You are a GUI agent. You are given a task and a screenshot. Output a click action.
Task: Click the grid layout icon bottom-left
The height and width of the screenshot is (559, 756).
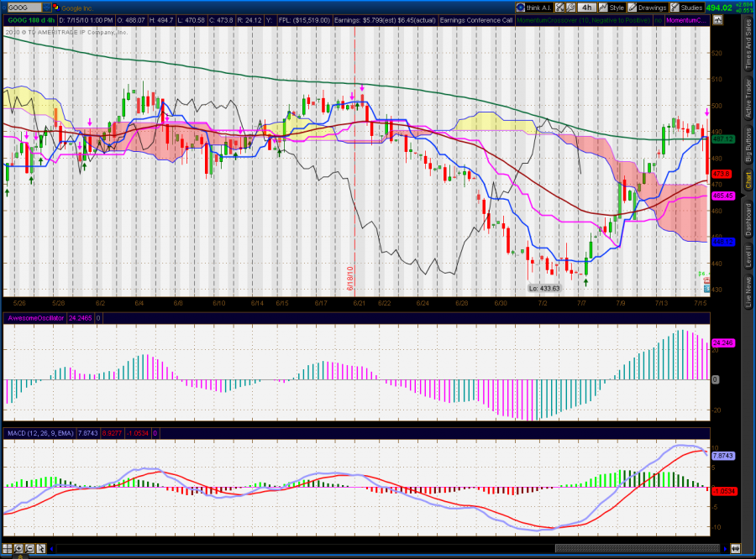[x=8, y=548]
